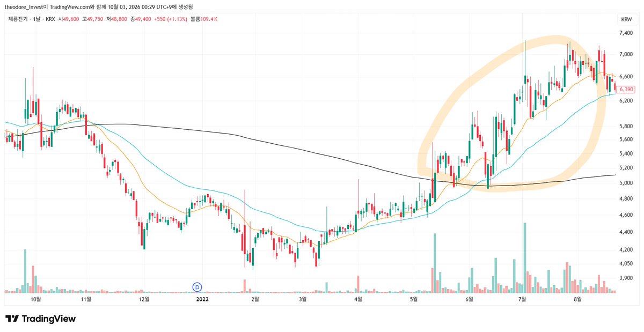Click the 2월 label on time axis
The height and width of the screenshot is (332, 644).
254,299
